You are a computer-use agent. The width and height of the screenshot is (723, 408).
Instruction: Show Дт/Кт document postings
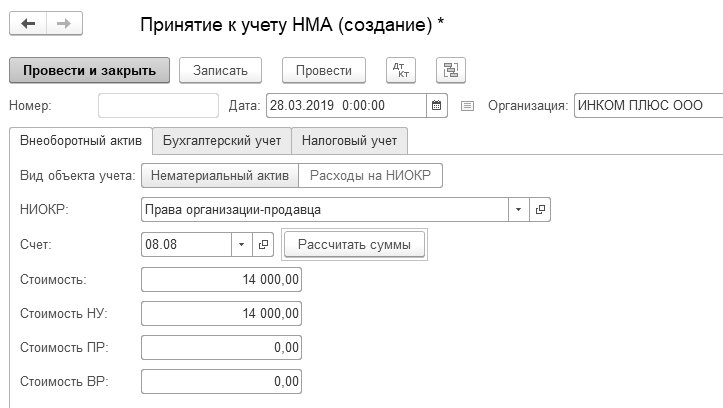click(x=401, y=70)
